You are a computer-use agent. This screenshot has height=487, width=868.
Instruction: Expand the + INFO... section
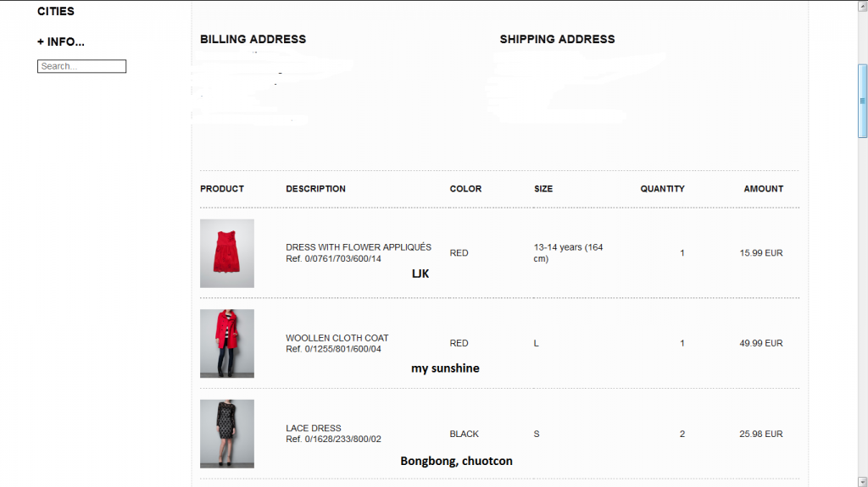click(61, 42)
